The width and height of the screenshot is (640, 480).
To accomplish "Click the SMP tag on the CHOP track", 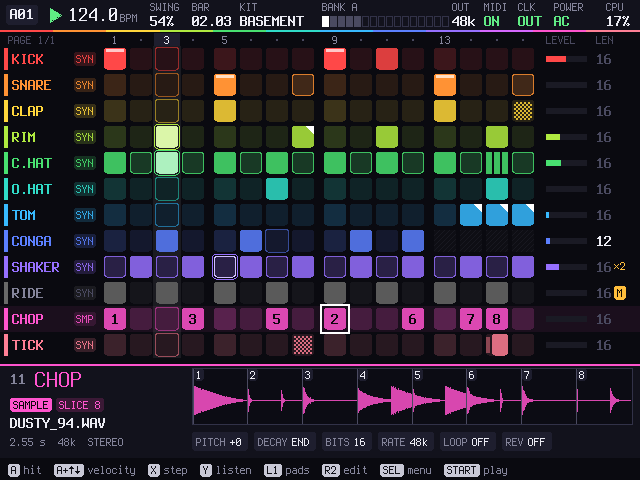I will (x=84, y=319).
